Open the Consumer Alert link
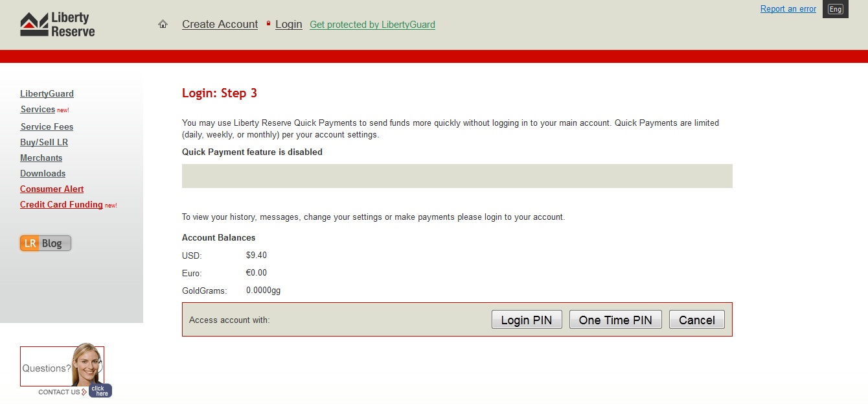Viewport: 868px width, 404px height. (x=52, y=189)
